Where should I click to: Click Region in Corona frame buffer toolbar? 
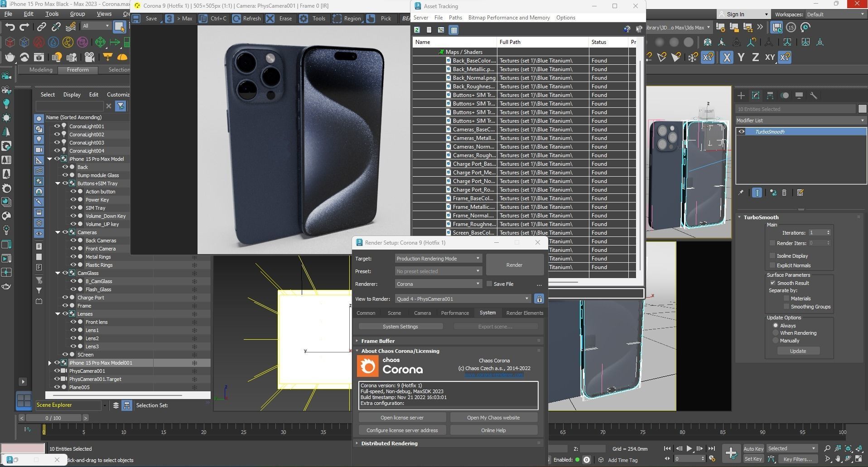[x=347, y=19]
